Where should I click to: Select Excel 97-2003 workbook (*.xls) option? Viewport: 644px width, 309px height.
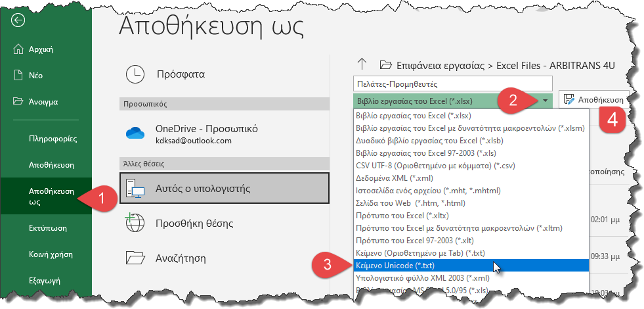471,153
